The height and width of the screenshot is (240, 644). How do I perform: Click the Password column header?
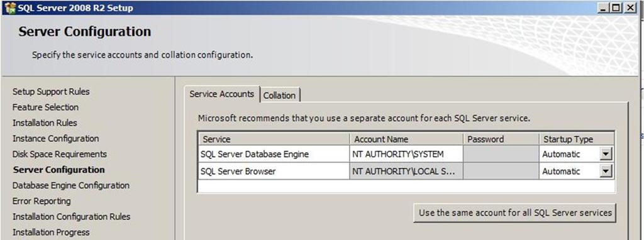point(501,139)
